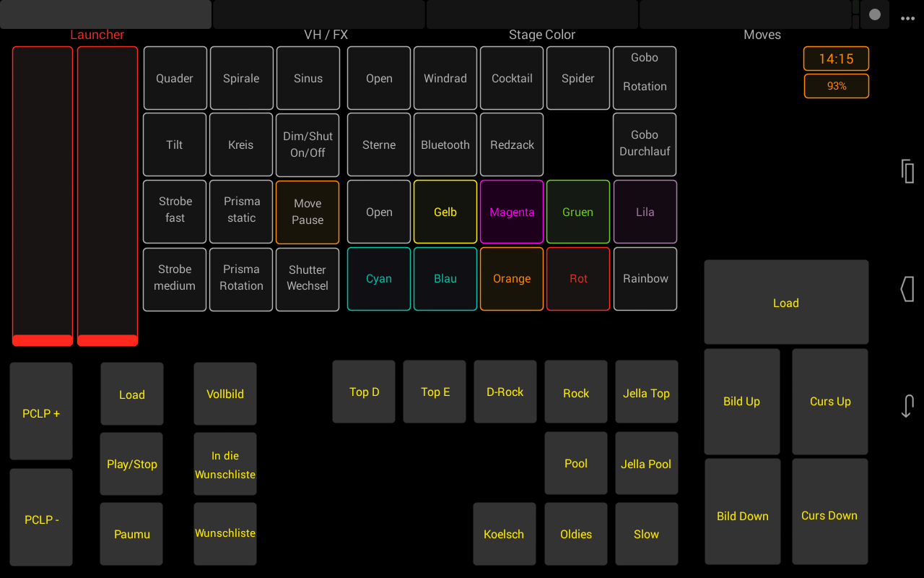Viewport: 924px width, 578px height.
Task: Toggle the orange-outlined Move Pause pad
Action: 308,212
